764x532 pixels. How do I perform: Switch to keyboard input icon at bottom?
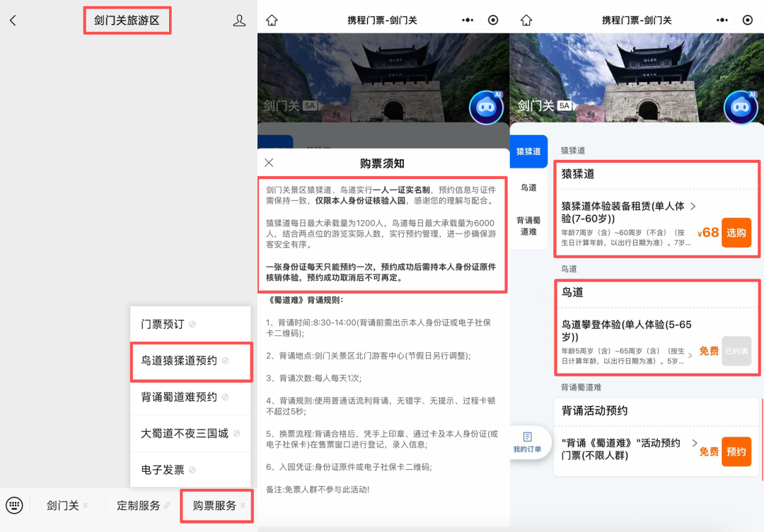[14, 505]
